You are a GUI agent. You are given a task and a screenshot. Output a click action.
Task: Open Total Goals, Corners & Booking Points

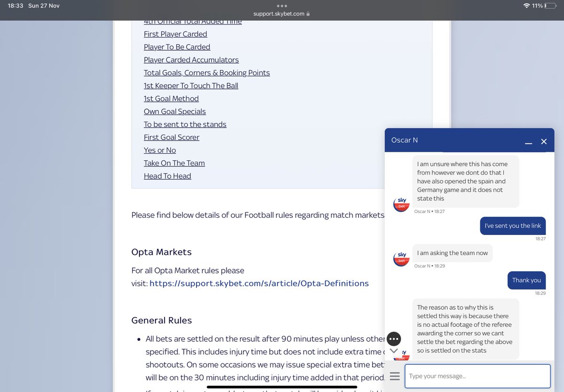207,73
